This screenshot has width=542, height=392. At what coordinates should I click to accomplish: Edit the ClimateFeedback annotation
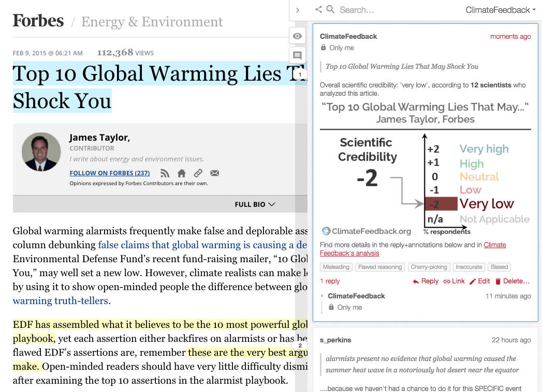coord(479,281)
